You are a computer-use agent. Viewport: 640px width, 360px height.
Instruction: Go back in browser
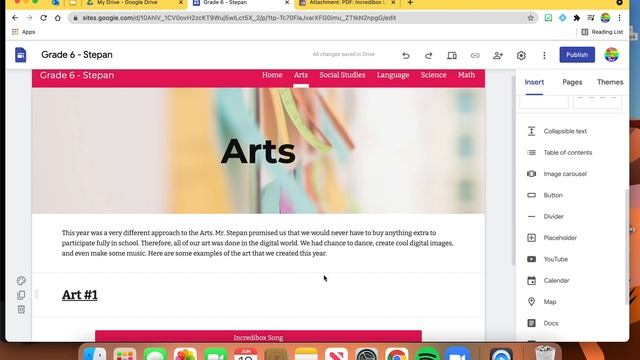[x=15, y=18]
